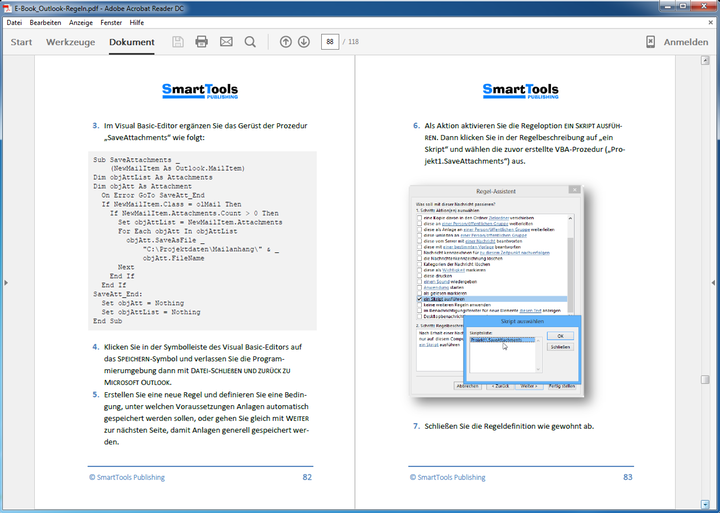Maximize the Acrobat Reader window
720x513 pixels.
(x=683, y=6)
